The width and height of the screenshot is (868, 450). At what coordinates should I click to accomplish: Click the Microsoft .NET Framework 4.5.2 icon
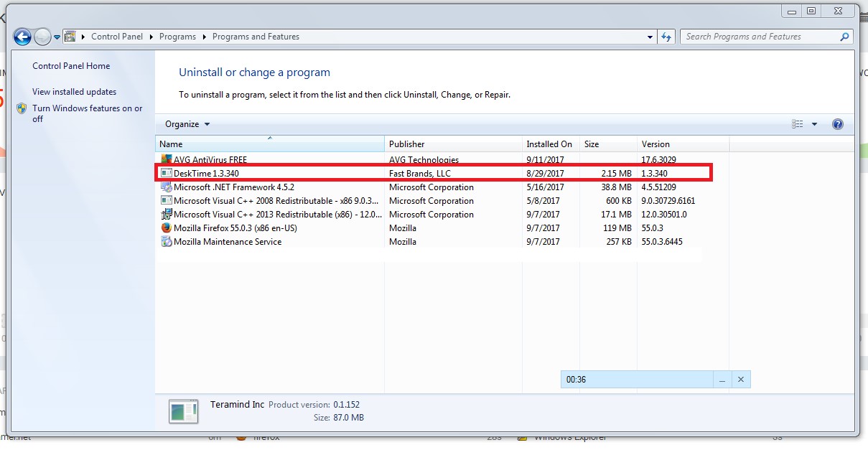(167, 187)
